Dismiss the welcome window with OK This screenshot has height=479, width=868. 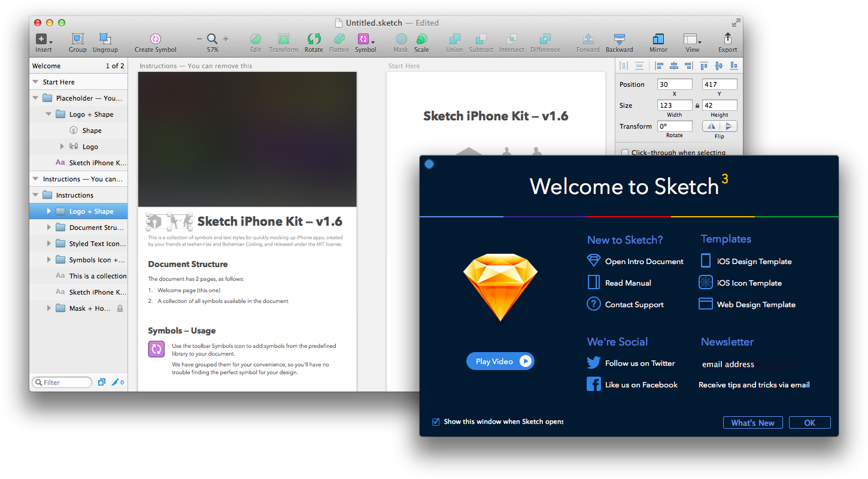810,423
